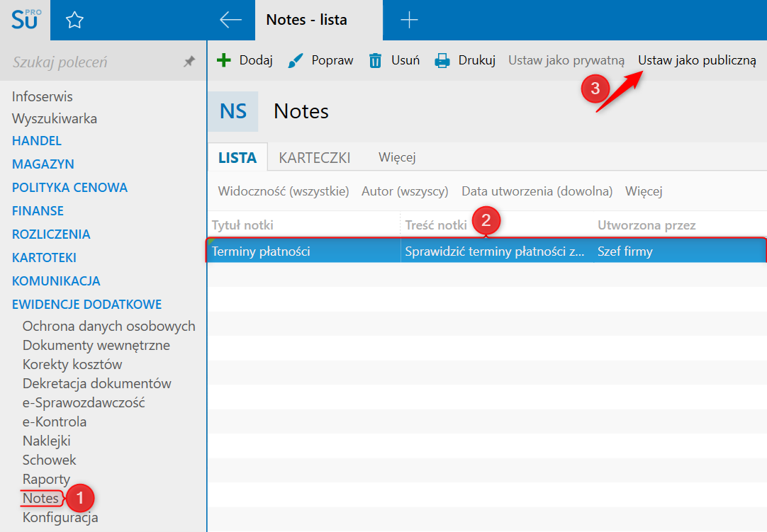Click the NS module badge

[233, 111]
